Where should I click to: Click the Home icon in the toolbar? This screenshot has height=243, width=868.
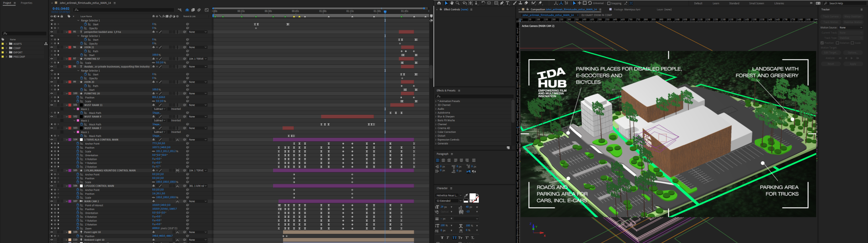pyautogui.click(x=439, y=3)
